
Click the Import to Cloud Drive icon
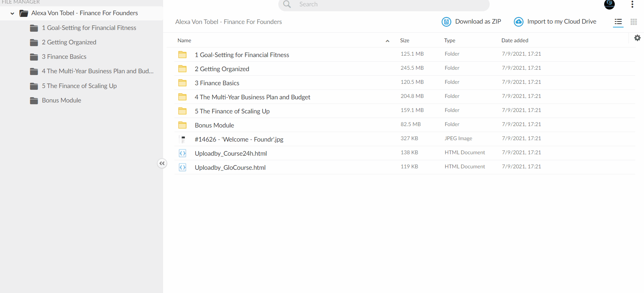519,22
